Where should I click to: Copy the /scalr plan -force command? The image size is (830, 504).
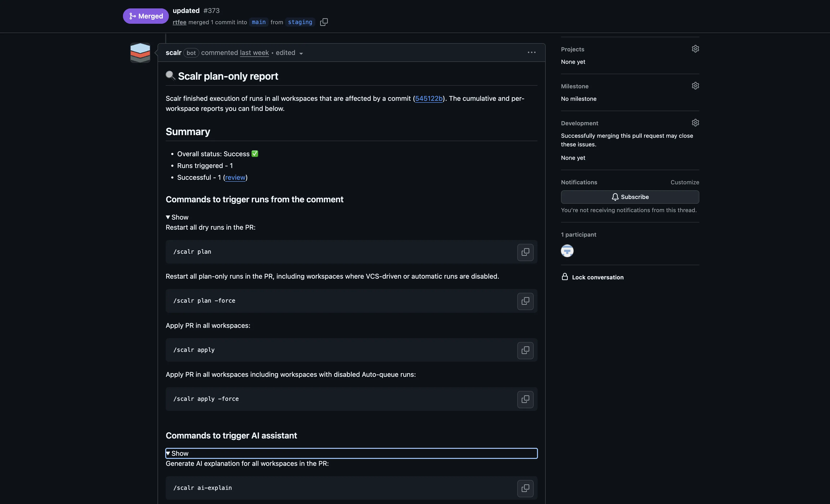525,301
